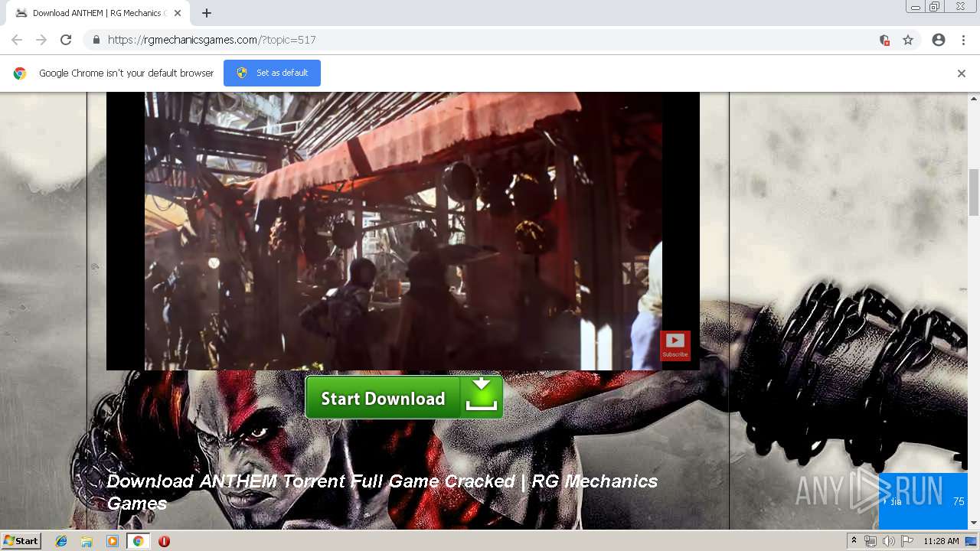Image resolution: width=980 pixels, height=551 pixels.
Task: Click the Action Center flag icon
Action: 907,541
